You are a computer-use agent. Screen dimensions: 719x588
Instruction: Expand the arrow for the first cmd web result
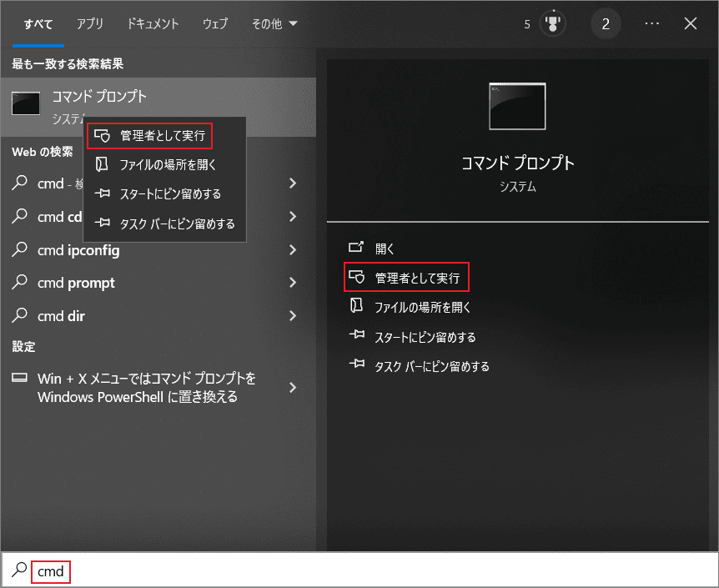tap(293, 183)
